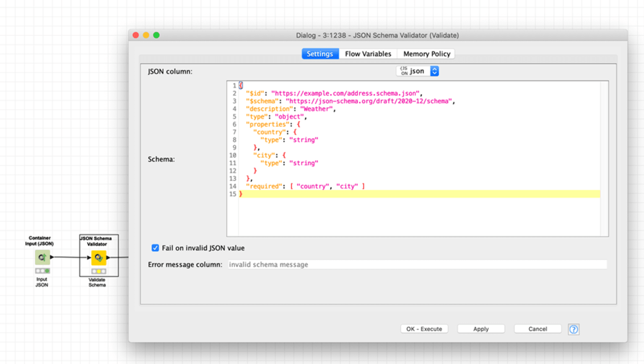Click line number 1 in editor gutter

(234, 86)
